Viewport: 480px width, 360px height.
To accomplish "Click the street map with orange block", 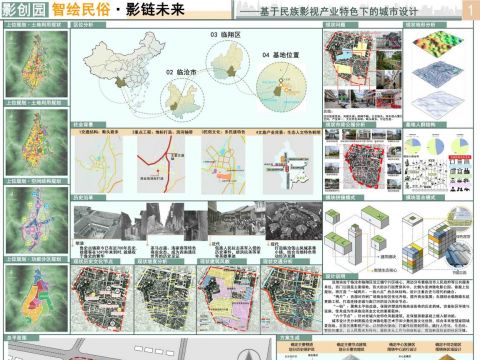I will point(223,165).
